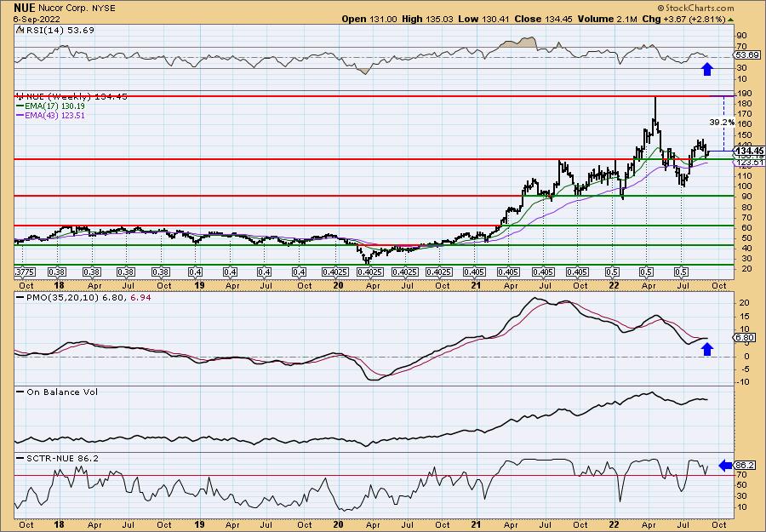Click the PMO(35,20,10) 6.80, 6.94 legend
Screen dimensions: 766x532
[84, 297]
